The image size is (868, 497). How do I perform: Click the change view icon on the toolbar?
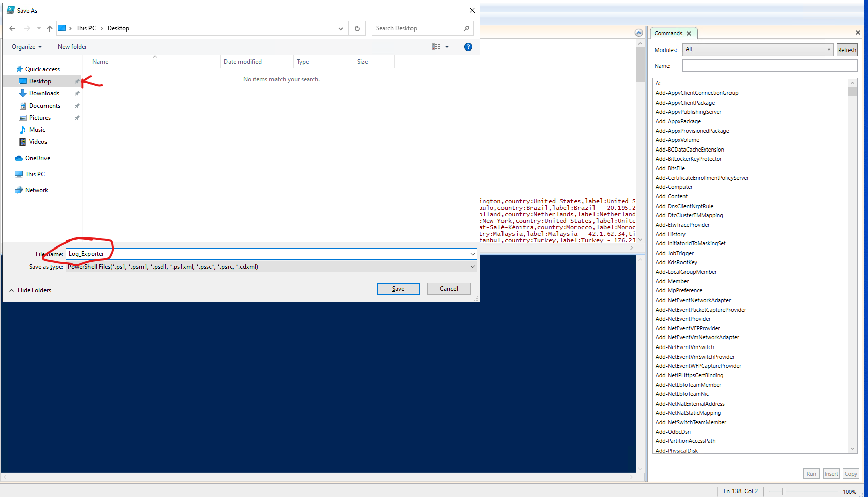click(x=436, y=46)
